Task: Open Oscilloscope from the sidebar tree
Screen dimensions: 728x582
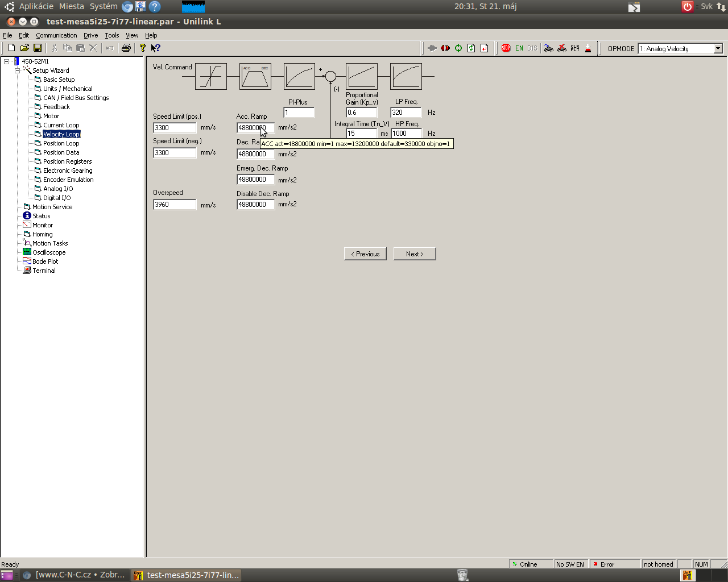Action: click(x=49, y=252)
